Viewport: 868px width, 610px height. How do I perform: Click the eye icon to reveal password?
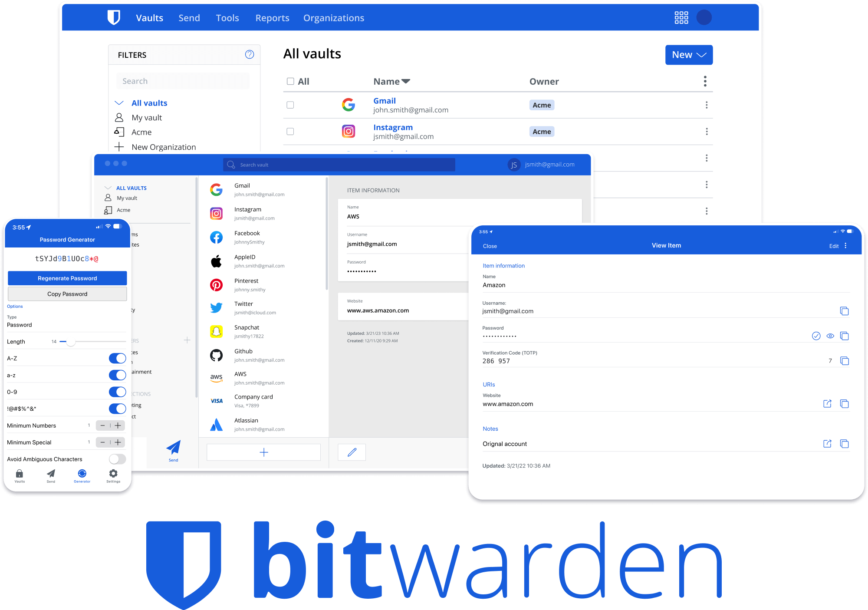tap(829, 336)
